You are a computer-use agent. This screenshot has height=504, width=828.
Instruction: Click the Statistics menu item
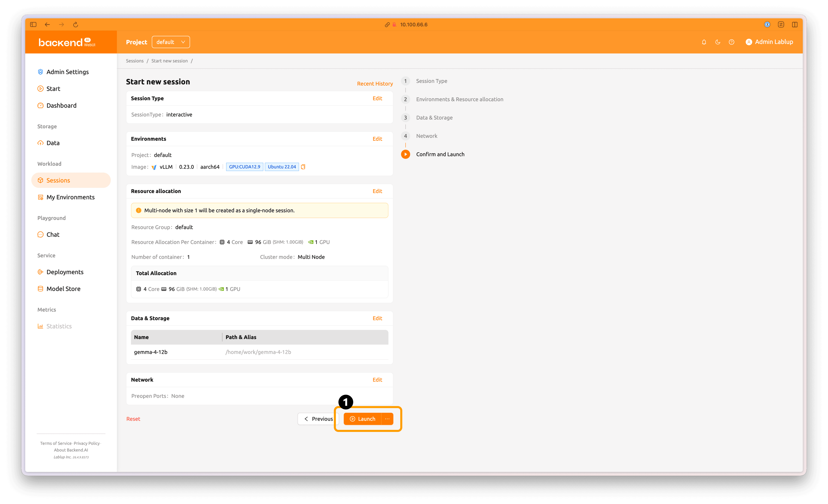pyautogui.click(x=59, y=326)
